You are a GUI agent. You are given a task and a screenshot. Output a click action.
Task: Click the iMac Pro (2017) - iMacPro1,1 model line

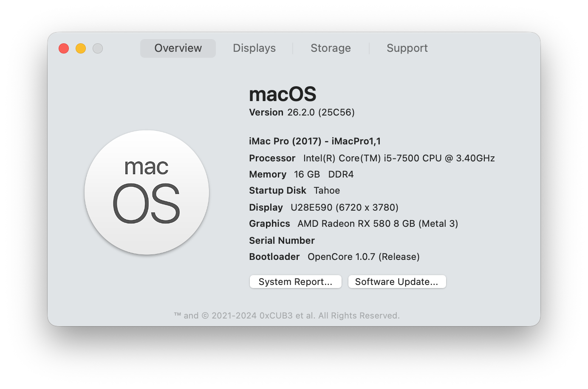(x=315, y=141)
